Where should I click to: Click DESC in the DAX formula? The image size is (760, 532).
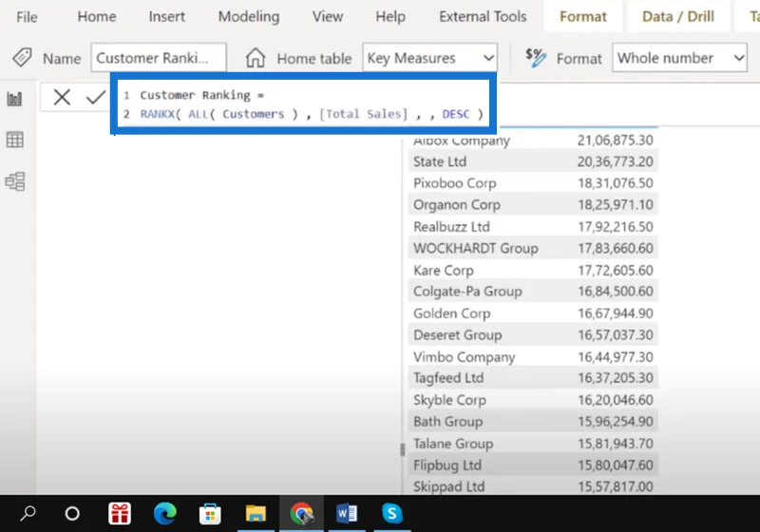(x=456, y=114)
